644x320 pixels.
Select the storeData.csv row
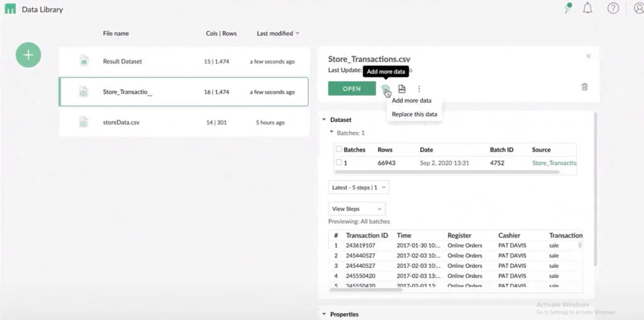(x=184, y=123)
